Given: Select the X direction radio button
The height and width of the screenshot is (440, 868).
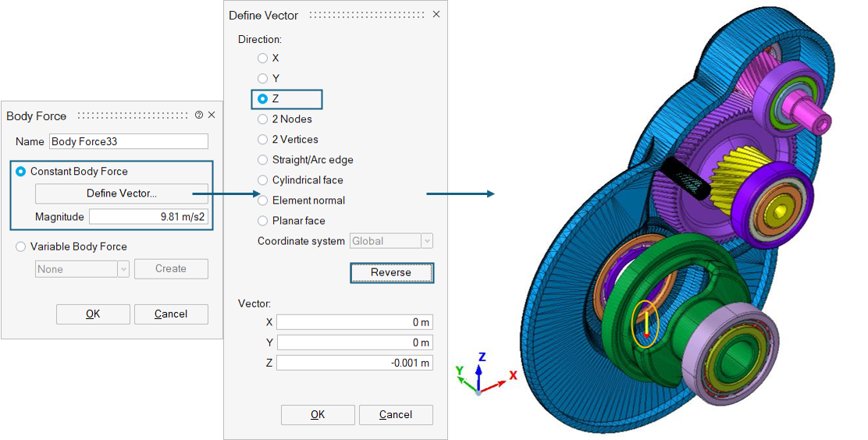Looking at the screenshot, I should 262,58.
